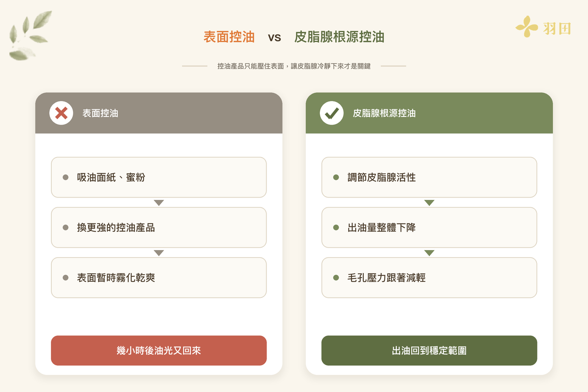Select the 換更強的控油產品 item
Viewport: 588px width, 392px height.
coord(159,227)
